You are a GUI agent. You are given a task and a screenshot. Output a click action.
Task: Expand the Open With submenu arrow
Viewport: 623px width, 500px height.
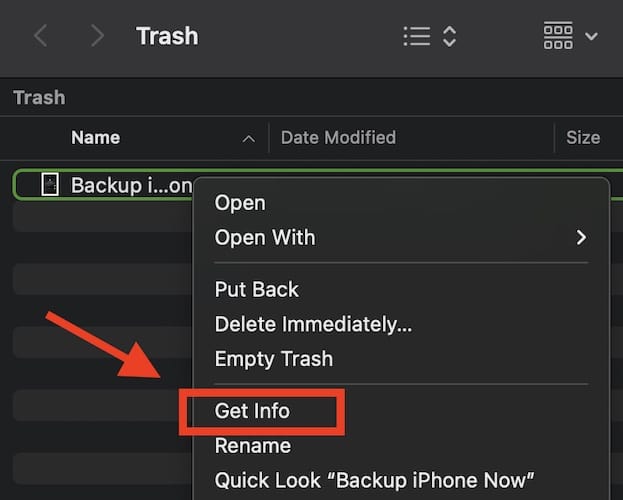(581, 238)
